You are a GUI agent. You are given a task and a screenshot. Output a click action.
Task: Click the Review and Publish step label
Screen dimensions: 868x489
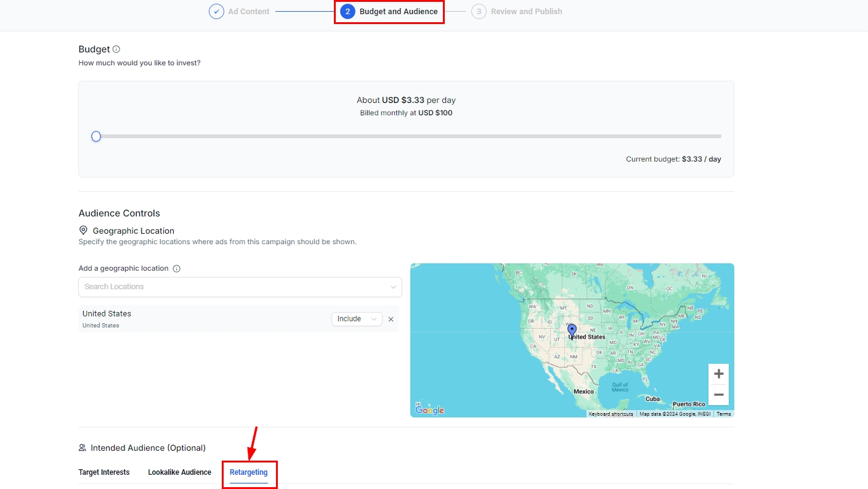coord(526,12)
